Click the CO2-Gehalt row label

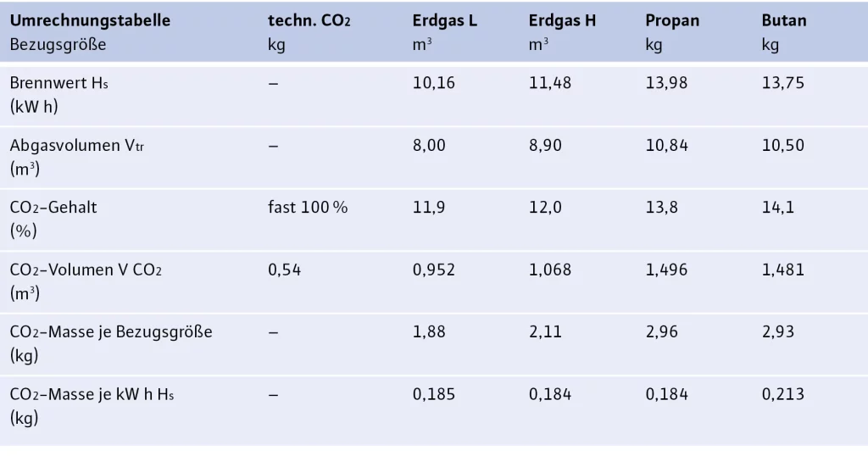(x=53, y=208)
